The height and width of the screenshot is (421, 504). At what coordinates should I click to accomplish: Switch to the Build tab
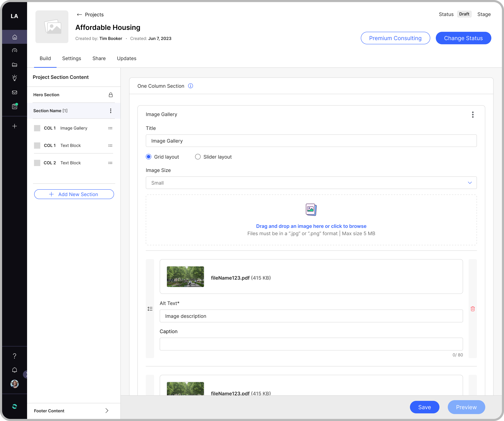click(45, 58)
